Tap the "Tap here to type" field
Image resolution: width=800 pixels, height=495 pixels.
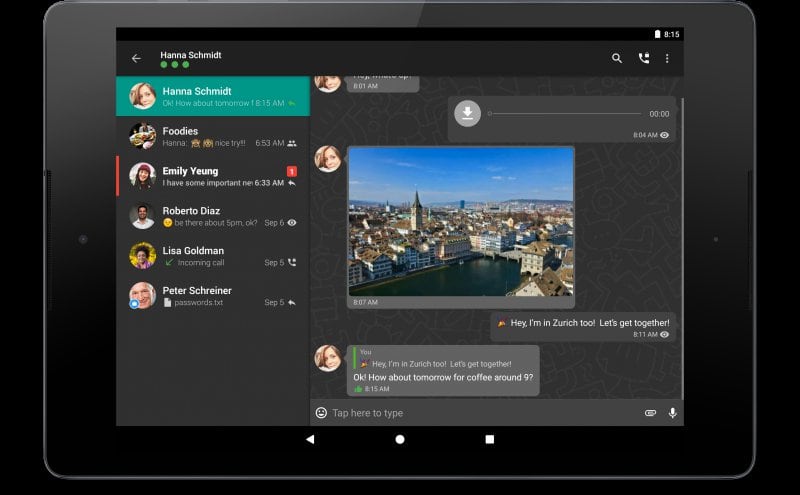485,413
